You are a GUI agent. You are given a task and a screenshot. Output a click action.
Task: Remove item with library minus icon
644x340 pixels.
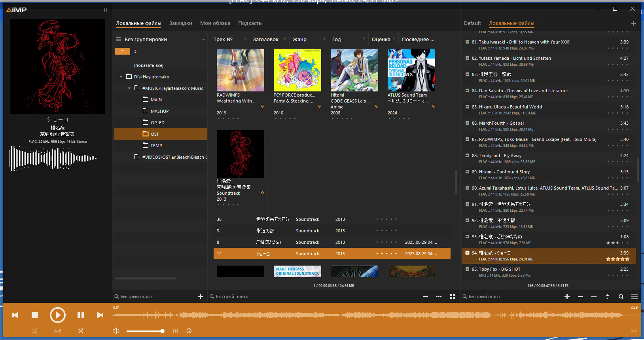425,296
